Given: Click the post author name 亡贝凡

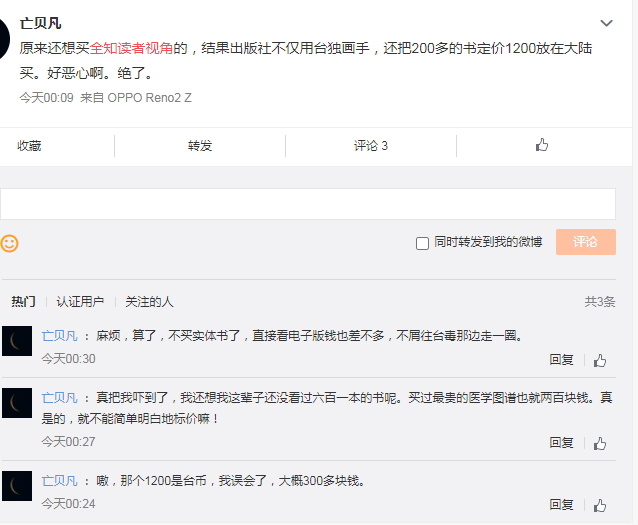Looking at the screenshot, I should point(40,23).
